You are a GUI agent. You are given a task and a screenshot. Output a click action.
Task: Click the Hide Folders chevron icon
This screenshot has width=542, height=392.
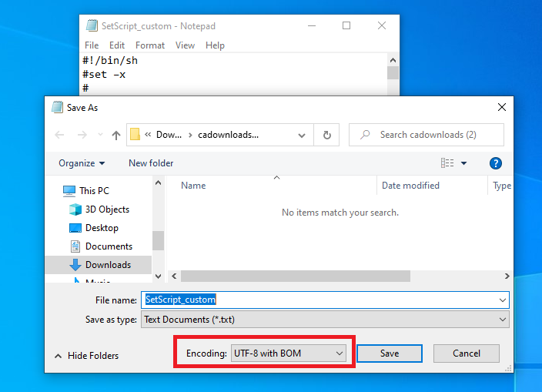coord(58,356)
